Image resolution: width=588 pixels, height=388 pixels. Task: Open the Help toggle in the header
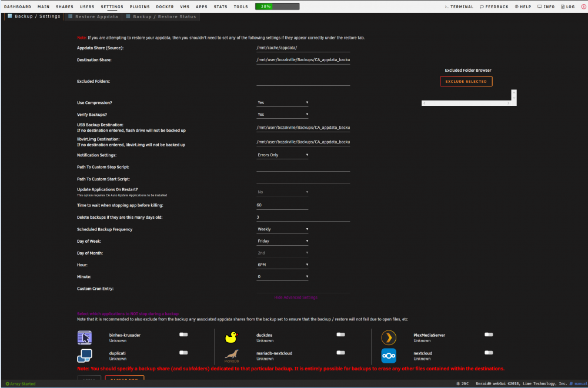coord(523,6)
